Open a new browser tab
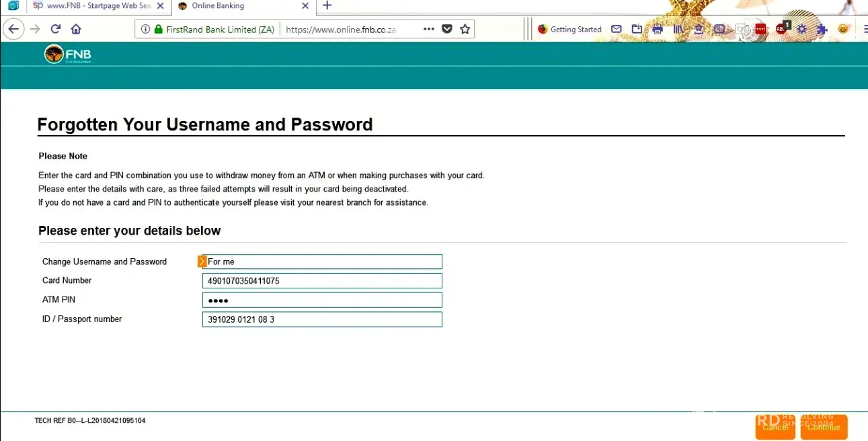868x441 pixels. pyautogui.click(x=327, y=6)
